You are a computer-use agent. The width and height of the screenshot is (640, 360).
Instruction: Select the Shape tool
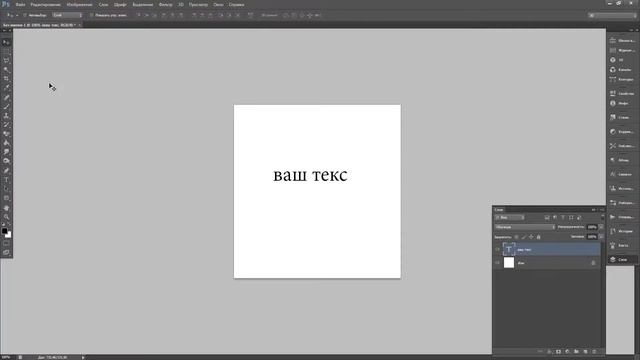click(6, 198)
